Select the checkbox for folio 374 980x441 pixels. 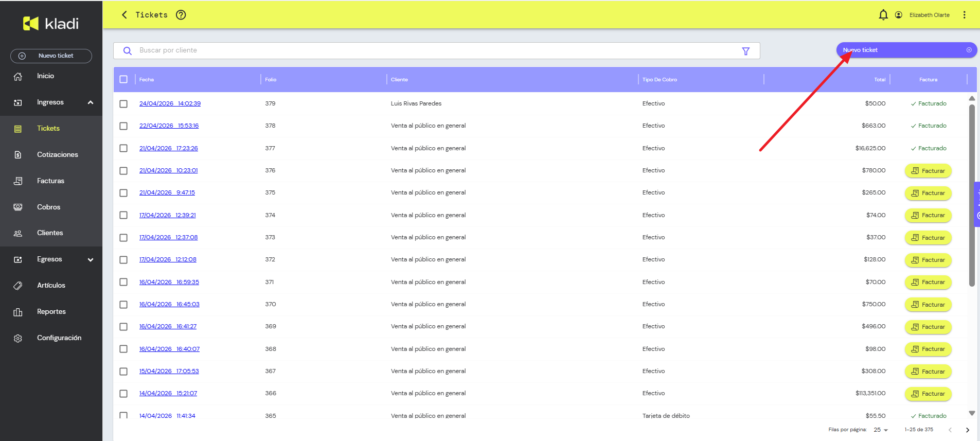pyautogui.click(x=123, y=215)
